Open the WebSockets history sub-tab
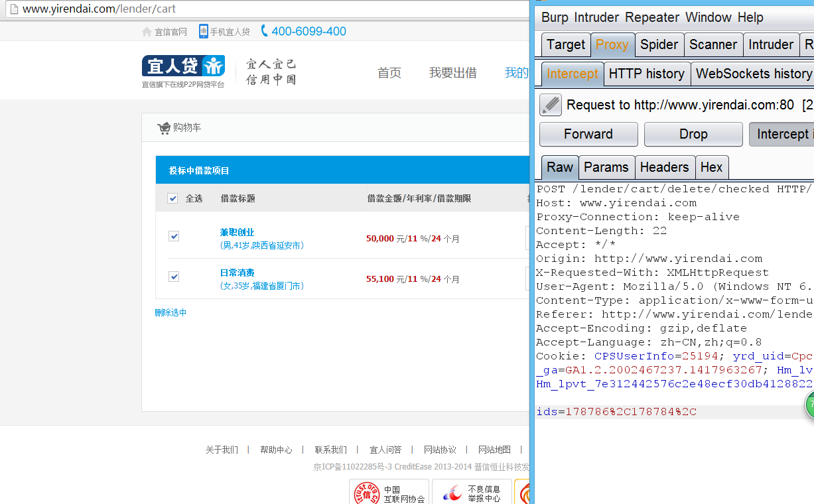The image size is (814, 504). point(753,74)
